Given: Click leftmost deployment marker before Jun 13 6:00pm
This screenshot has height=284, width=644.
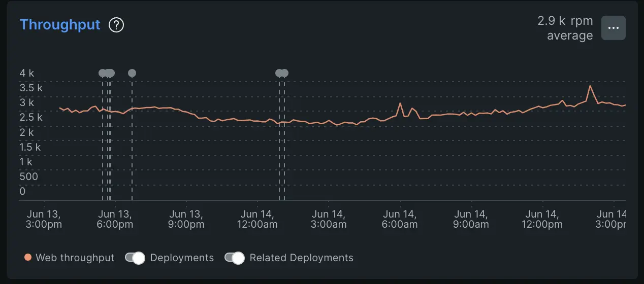Looking at the screenshot, I should [102, 73].
